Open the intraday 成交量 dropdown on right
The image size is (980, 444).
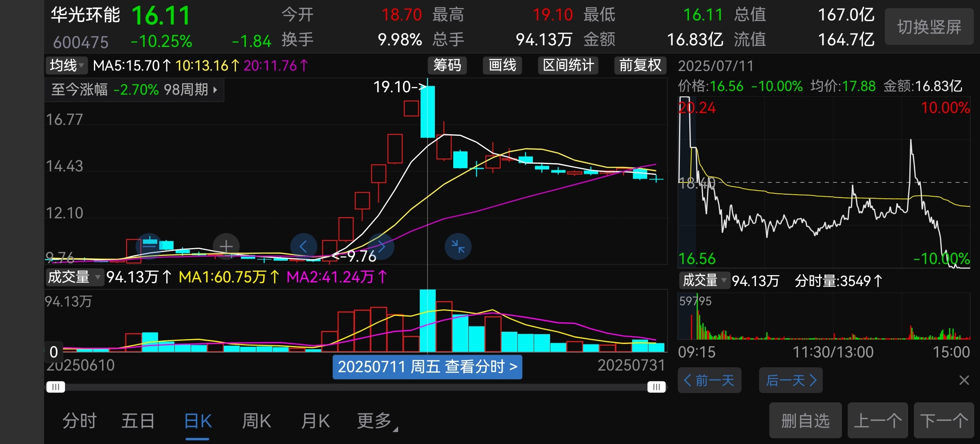[704, 280]
